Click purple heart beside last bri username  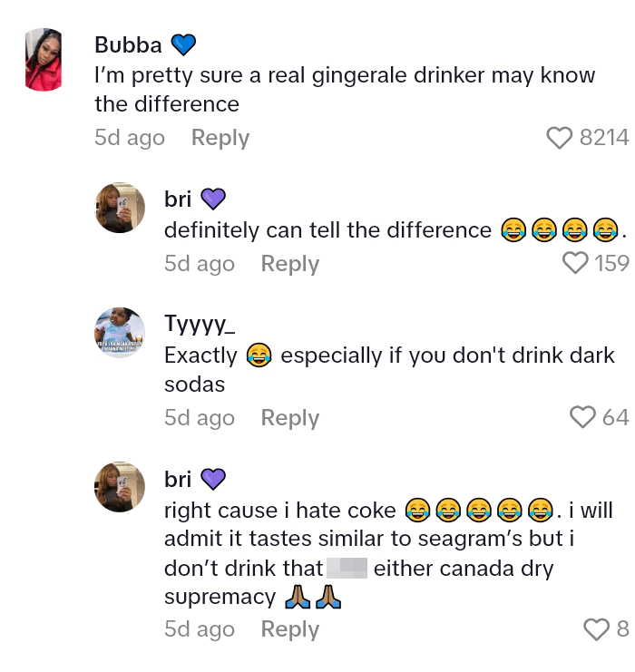pos(212,478)
